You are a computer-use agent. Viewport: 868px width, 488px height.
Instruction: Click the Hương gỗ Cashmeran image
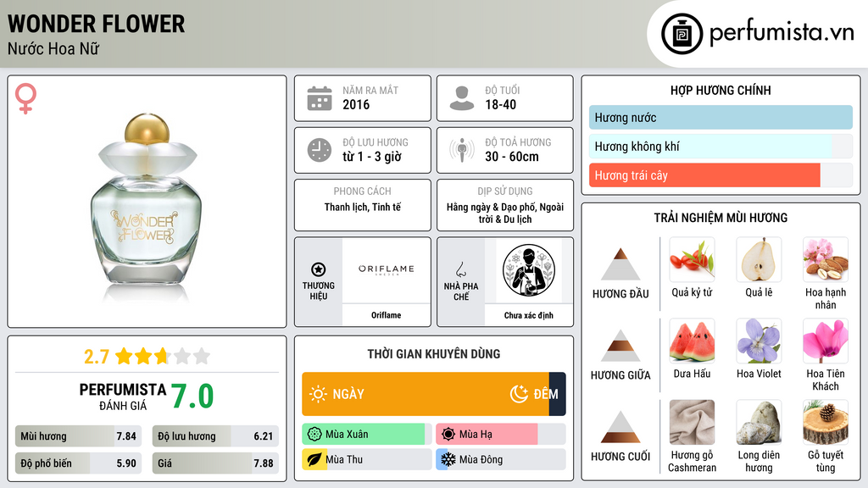pos(692,422)
